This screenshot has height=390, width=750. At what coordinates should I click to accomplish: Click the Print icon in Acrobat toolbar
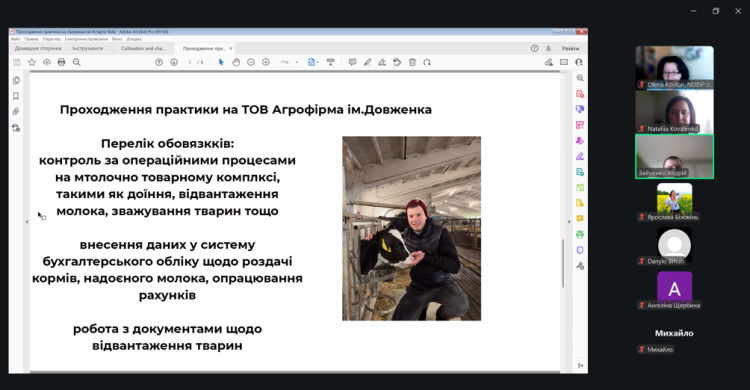(61, 62)
